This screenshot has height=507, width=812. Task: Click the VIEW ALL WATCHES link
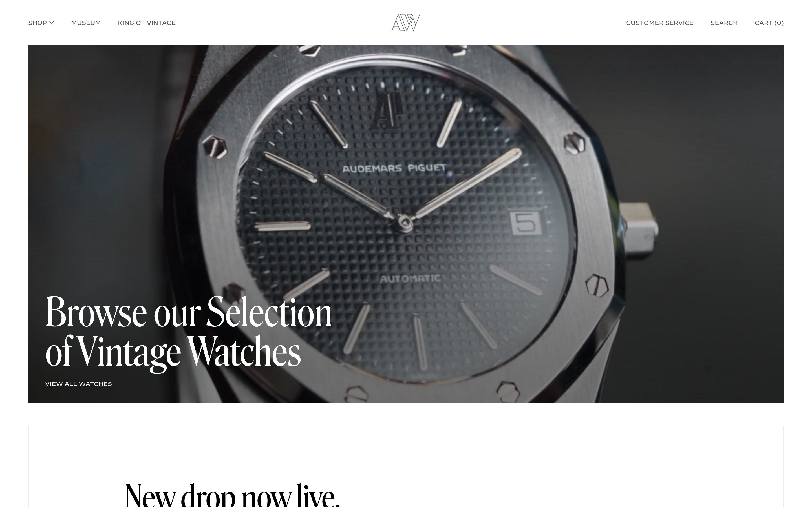[78, 384]
